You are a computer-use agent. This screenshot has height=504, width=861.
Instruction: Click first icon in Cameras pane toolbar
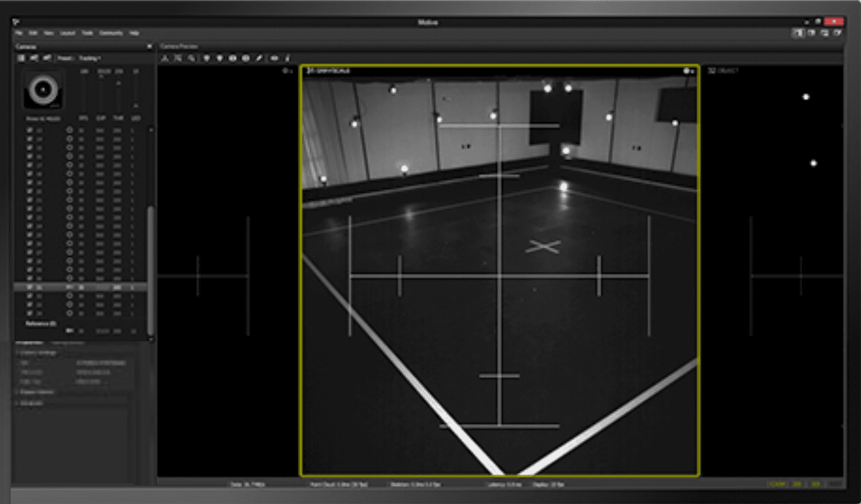(21, 58)
